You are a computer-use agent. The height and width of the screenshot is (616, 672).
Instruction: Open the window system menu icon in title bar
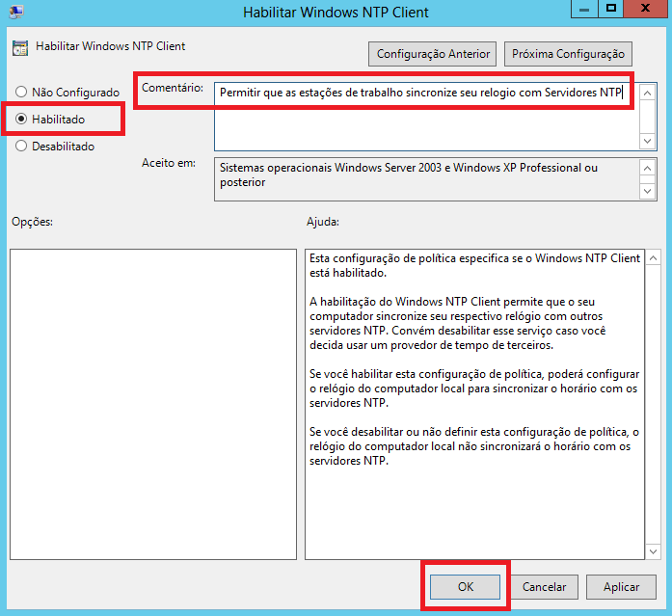pos(16,12)
